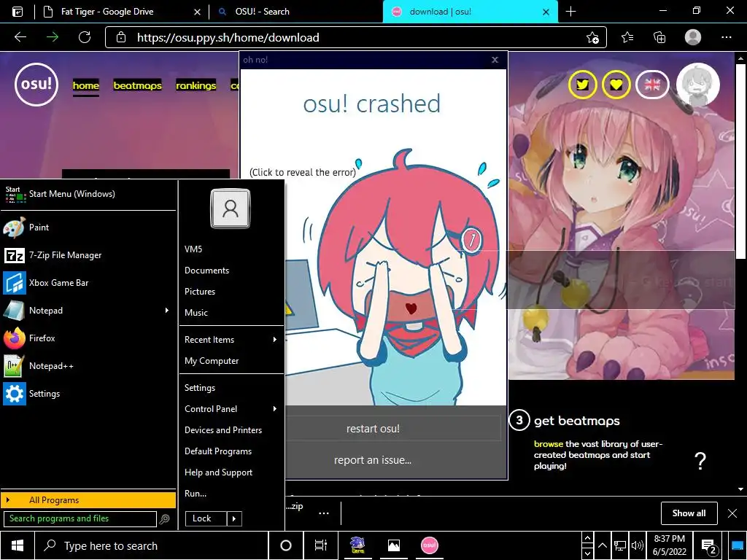Switch to OSU! - Search tab
This screenshot has width=747, height=560.
(295, 12)
